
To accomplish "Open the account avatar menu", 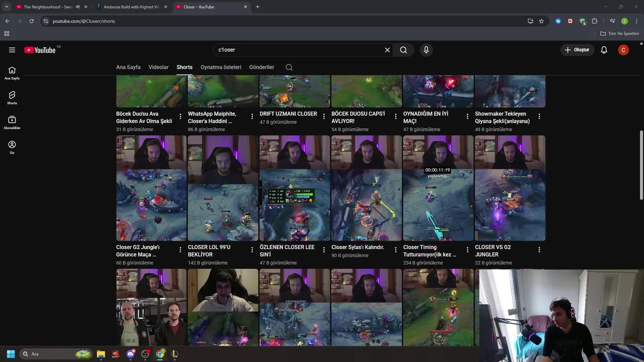I will [x=623, y=50].
